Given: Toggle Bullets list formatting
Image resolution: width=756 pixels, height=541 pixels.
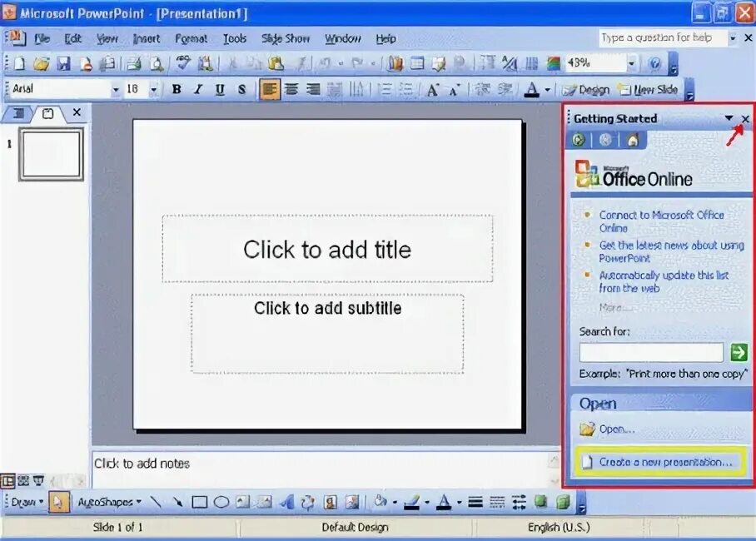Looking at the screenshot, I should pos(406,90).
